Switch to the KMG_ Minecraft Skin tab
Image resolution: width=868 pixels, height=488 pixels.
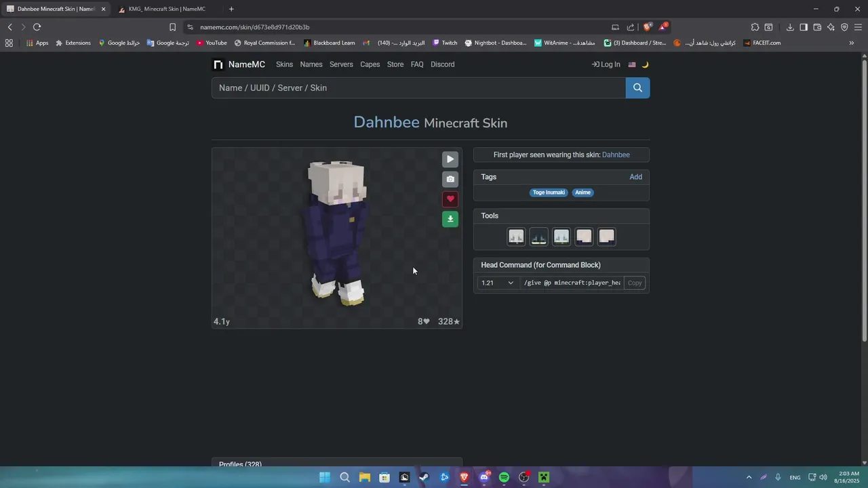tap(166, 9)
